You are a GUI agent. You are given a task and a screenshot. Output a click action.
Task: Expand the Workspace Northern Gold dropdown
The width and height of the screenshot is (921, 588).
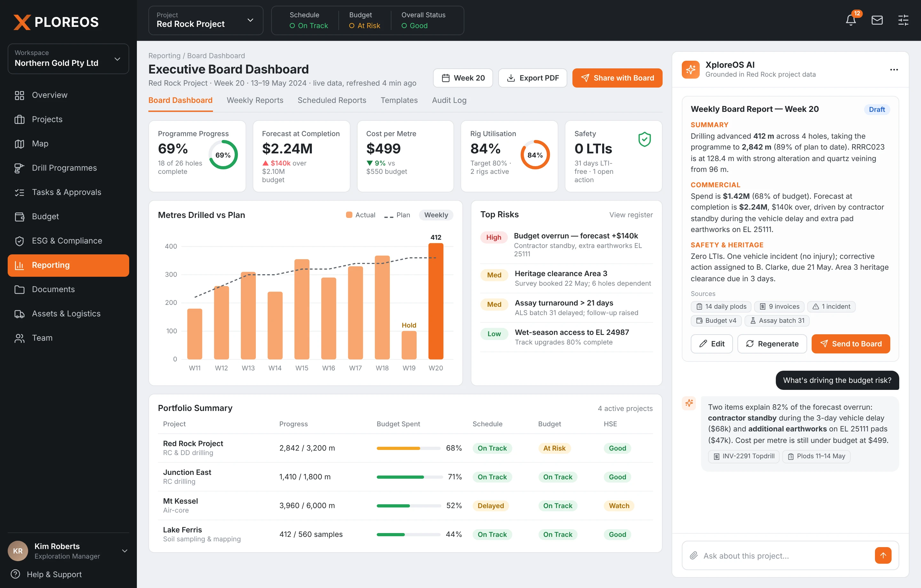[68, 58]
